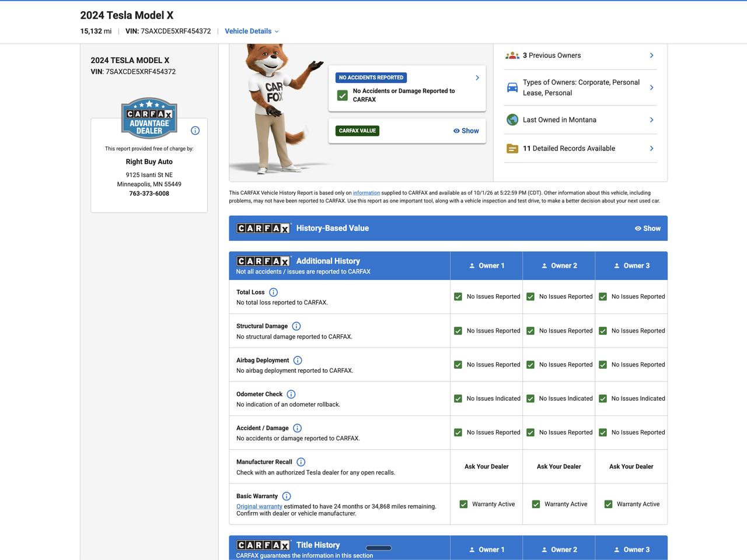Click the CARFAX Advantage Dealer badge
This screenshot has width=747, height=560.
point(149,118)
